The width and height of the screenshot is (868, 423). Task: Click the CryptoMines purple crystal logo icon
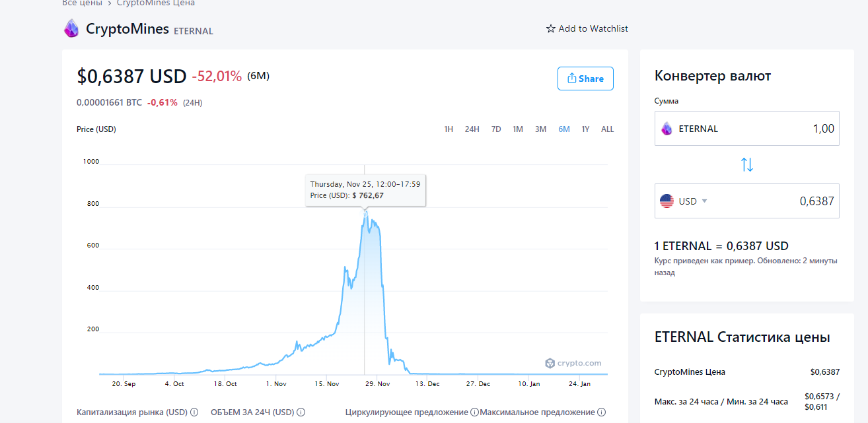tap(71, 28)
